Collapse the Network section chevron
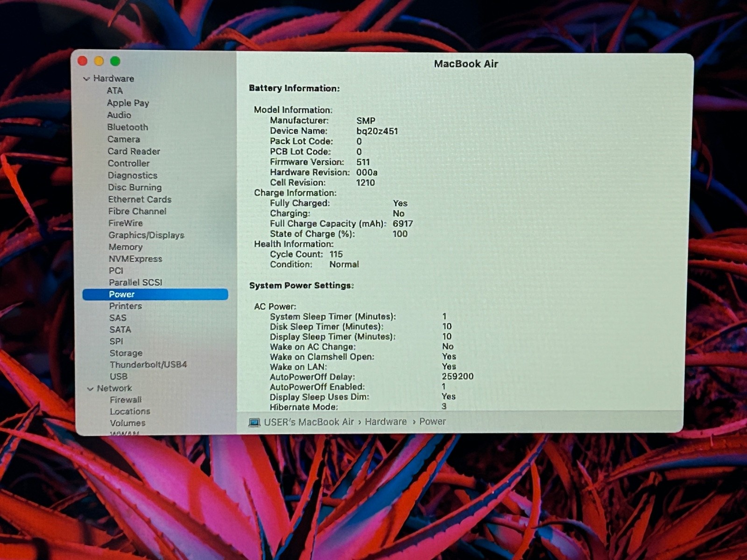The width and height of the screenshot is (747, 560). [x=90, y=389]
